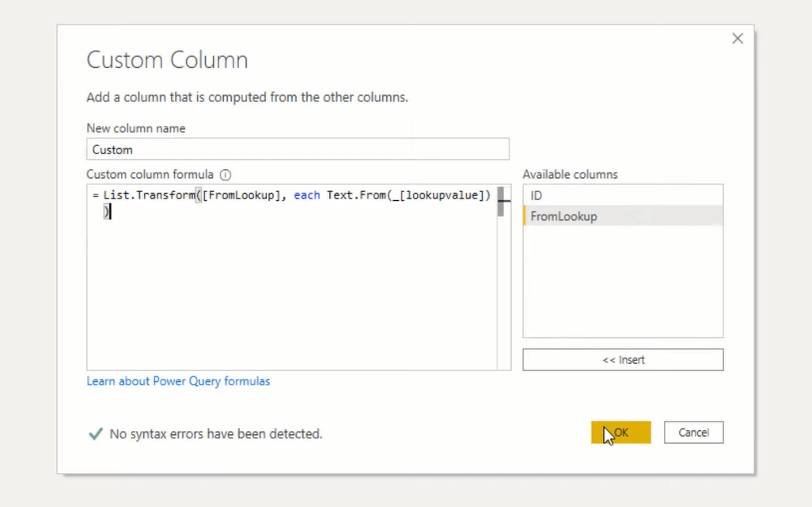The width and height of the screenshot is (812, 507).
Task: Confirm with the OK button
Action: click(x=621, y=433)
